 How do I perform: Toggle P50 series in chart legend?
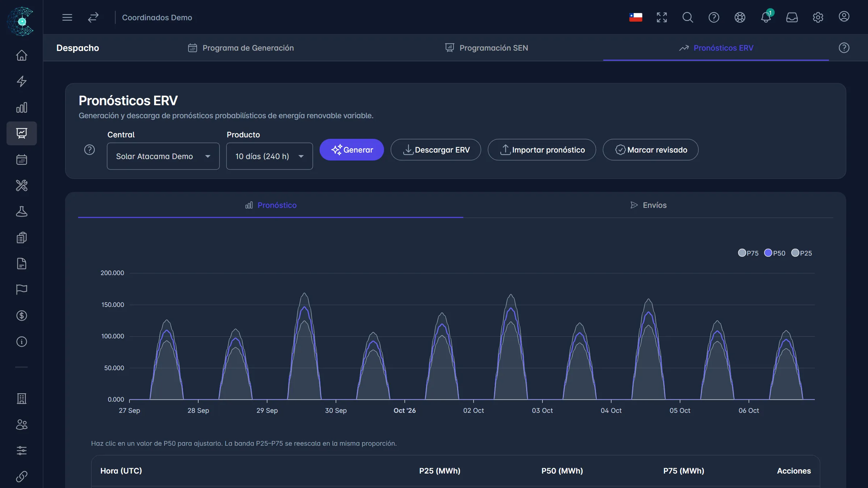[774, 253]
